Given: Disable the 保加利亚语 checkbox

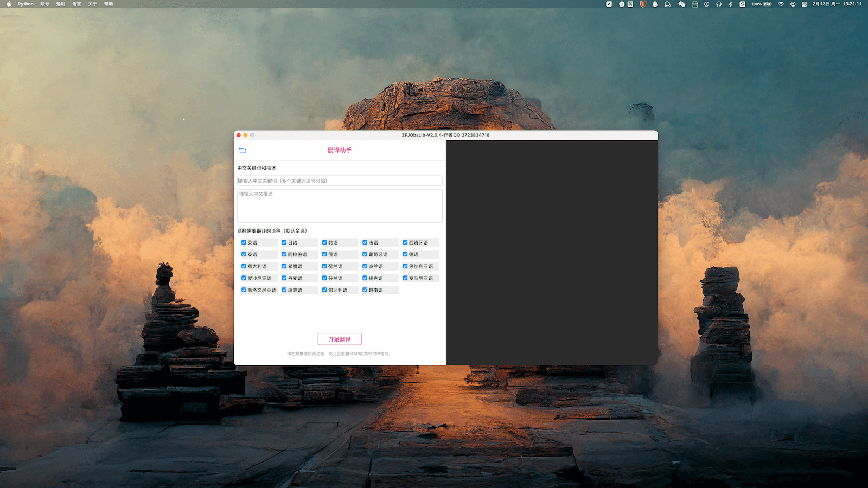Looking at the screenshot, I should tap(405, 266).
